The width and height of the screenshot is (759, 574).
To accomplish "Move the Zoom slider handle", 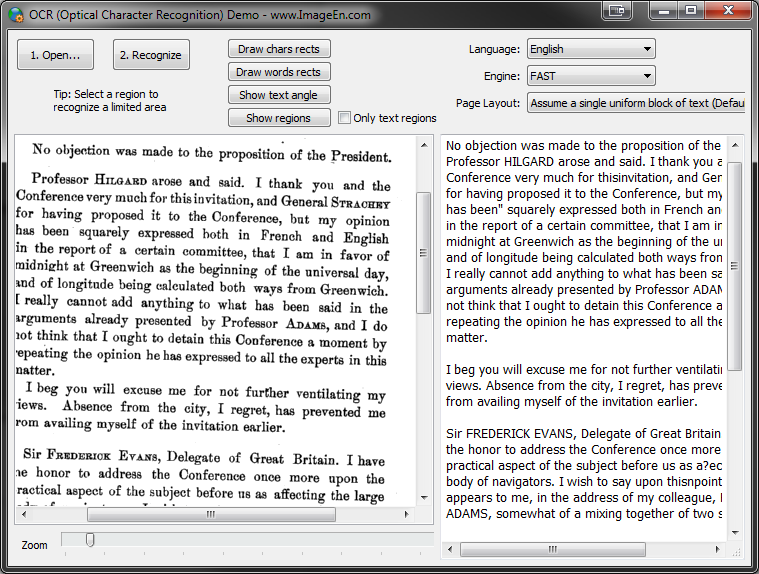I will point(90,539).
